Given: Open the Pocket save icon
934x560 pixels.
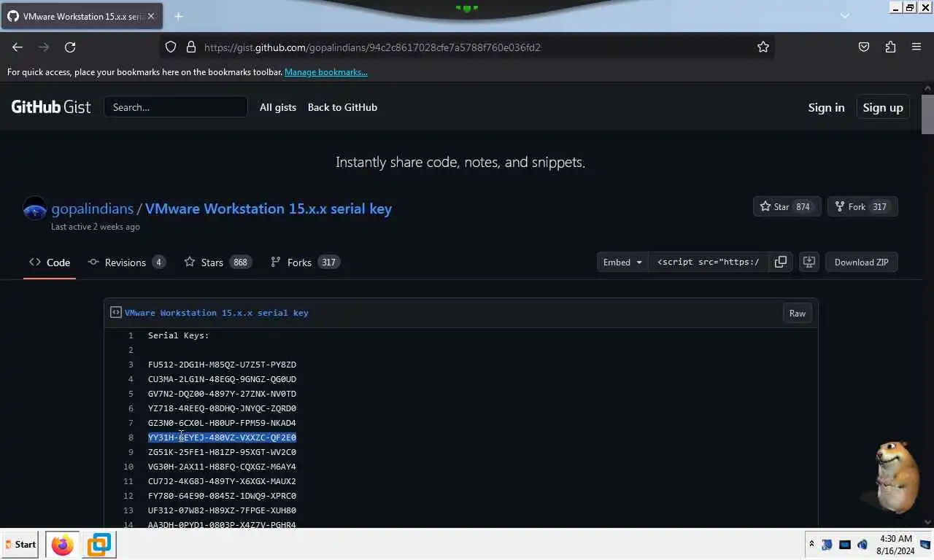Looking at the screenshot, I should [864, 47].
